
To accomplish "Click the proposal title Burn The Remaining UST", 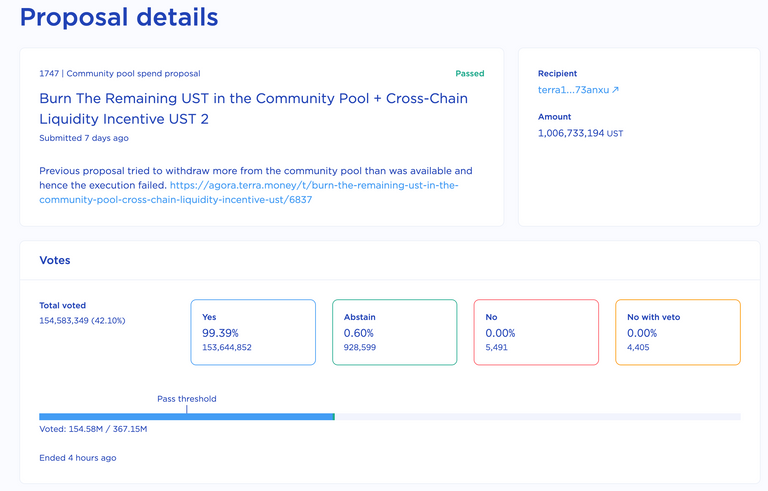I will pyautogui.click(x=253, y=108).
